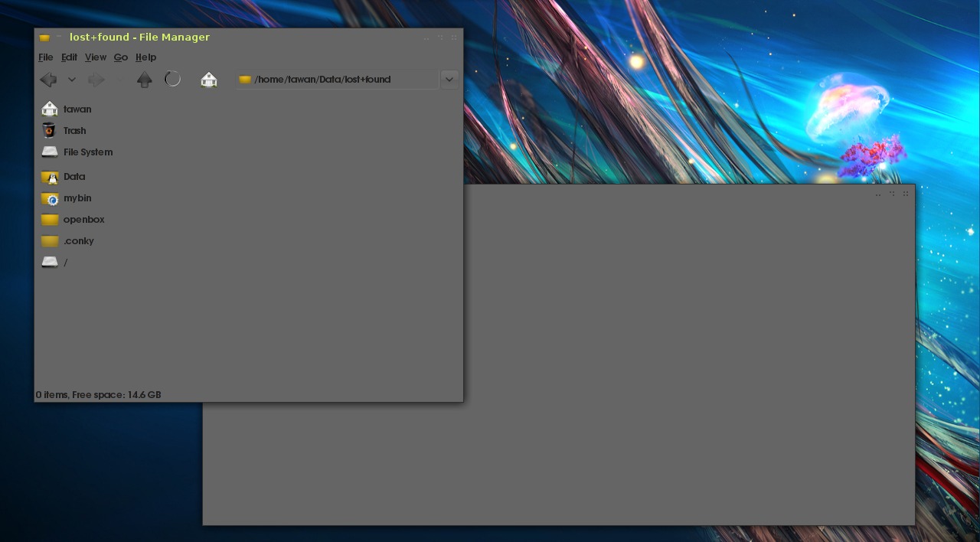The image size is (980, 542).
Task: Reload the current folder
Action: pyautogui.click(x=172, y=79)
